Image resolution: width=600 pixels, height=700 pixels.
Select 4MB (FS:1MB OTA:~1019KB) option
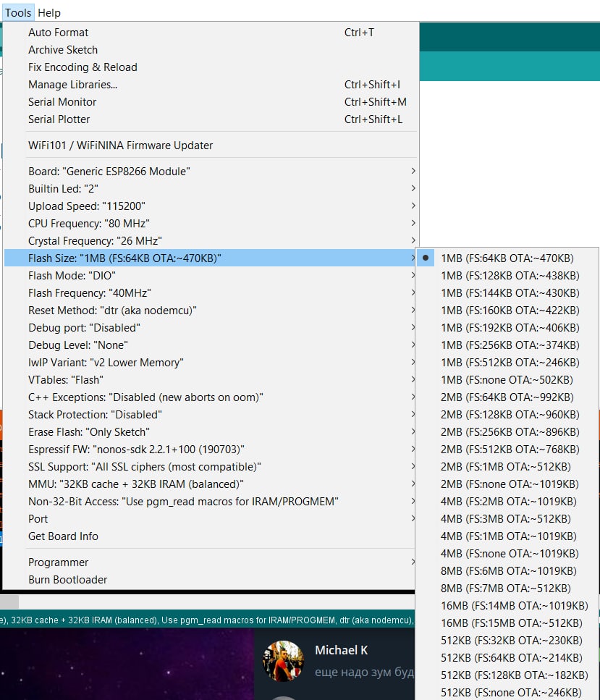click(507, 536)
